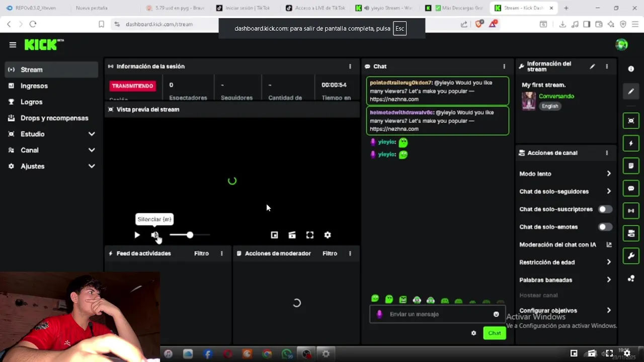
Task: Click the Kick logo
Action: click(x=44, y=45)
